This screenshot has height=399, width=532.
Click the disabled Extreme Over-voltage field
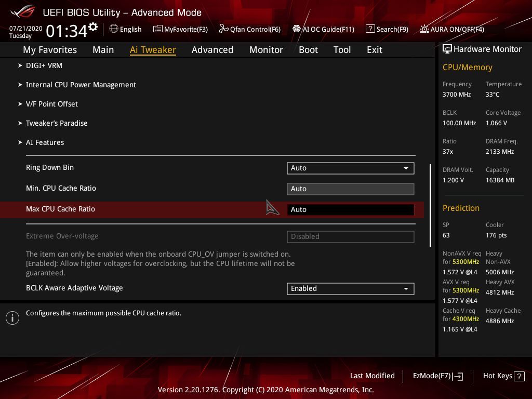tap(351, 237)
